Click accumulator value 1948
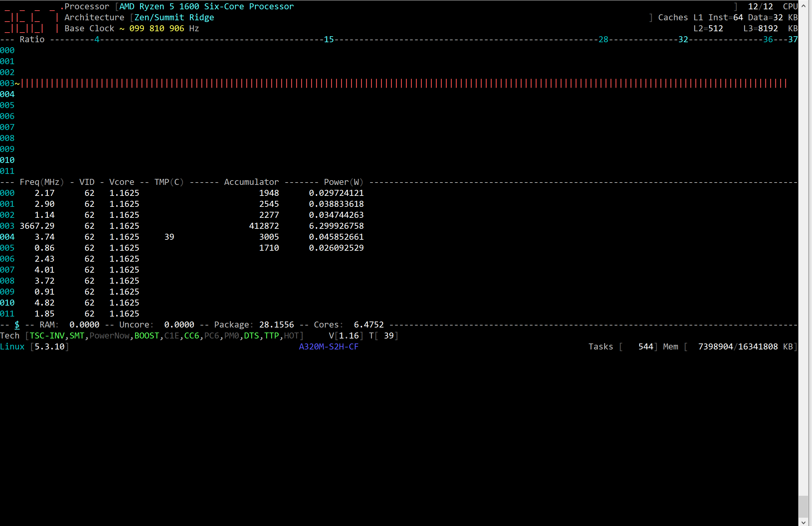Image resolution: width=812 pixels, height=526 pixels. coord(269,193)
